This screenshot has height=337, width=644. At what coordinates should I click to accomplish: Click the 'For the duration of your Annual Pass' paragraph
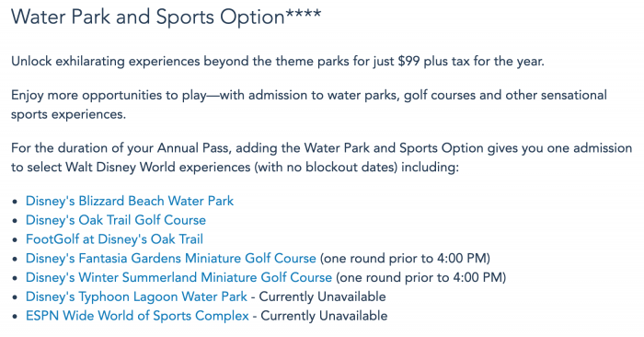pos(322,157)
